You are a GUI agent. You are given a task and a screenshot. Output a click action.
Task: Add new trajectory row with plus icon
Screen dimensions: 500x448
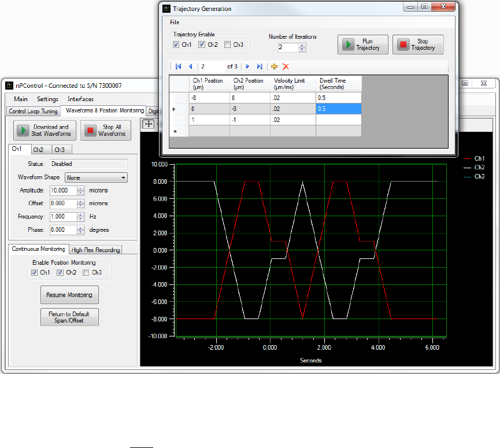(274, 66)
